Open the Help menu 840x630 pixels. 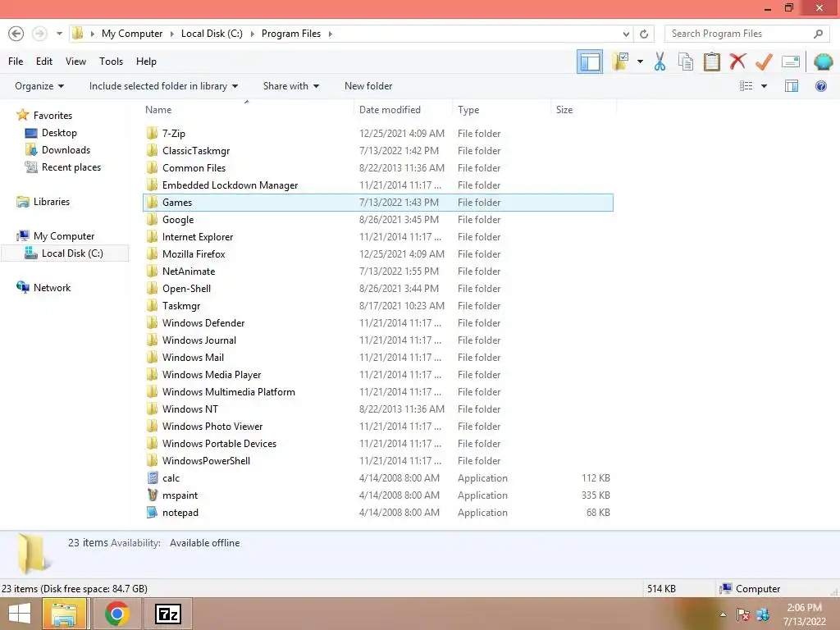(x=146, y=62)
